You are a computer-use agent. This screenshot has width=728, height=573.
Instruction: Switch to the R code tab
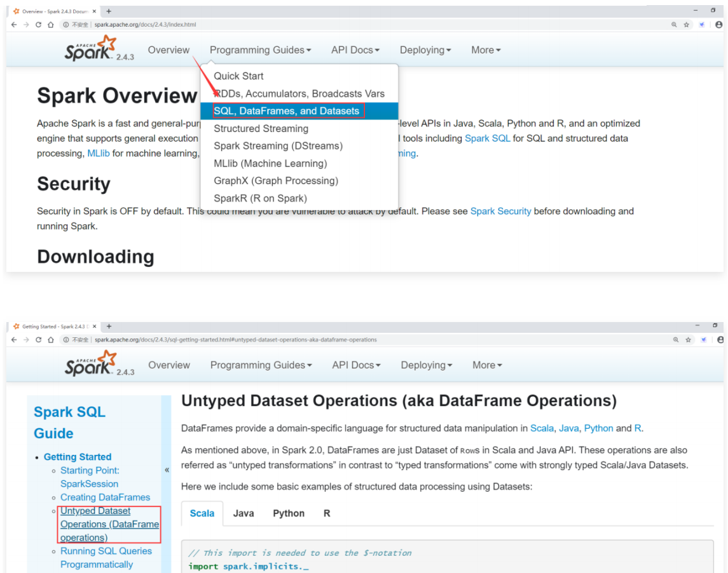tap(327, 514)
